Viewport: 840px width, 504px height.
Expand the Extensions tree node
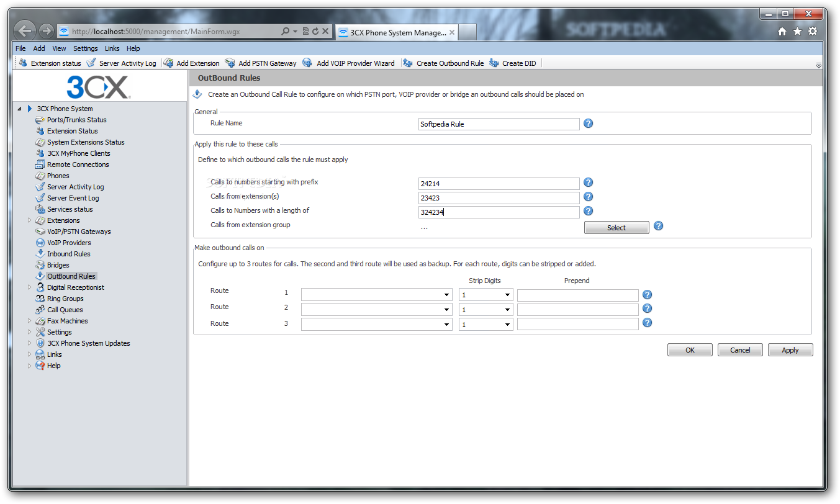click(29, 220)
